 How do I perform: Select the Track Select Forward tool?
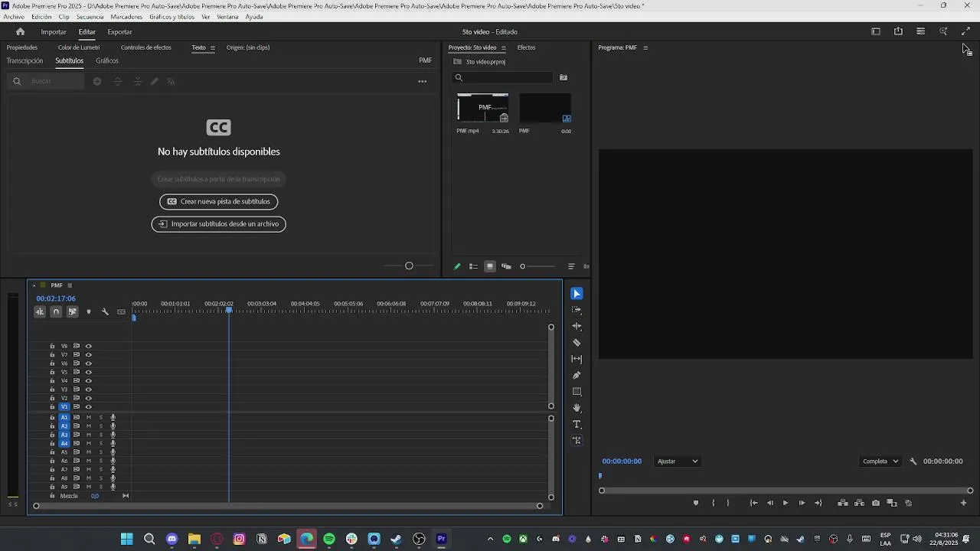[577, 310]
